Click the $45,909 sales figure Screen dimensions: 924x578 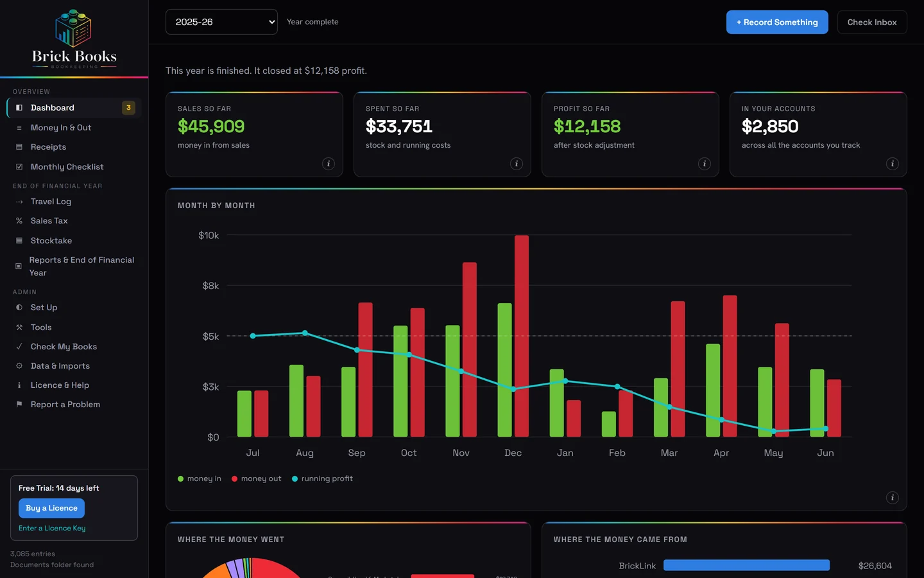(x=211, y=127)
